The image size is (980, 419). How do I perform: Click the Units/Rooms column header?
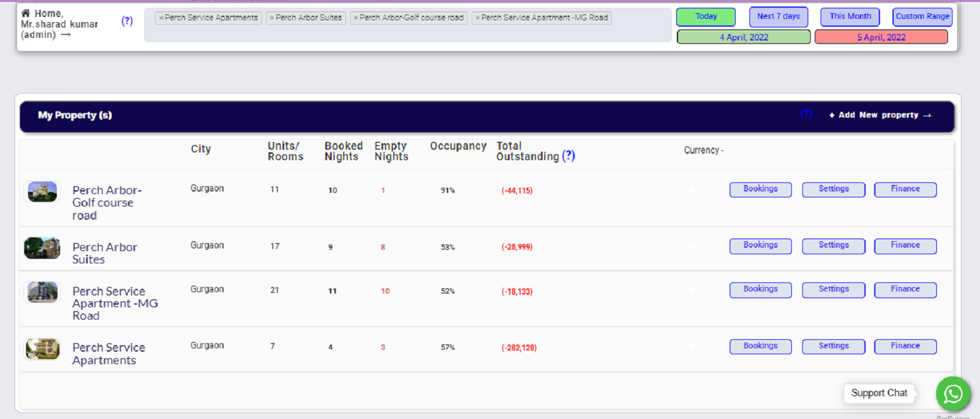[x=286, y=151]
